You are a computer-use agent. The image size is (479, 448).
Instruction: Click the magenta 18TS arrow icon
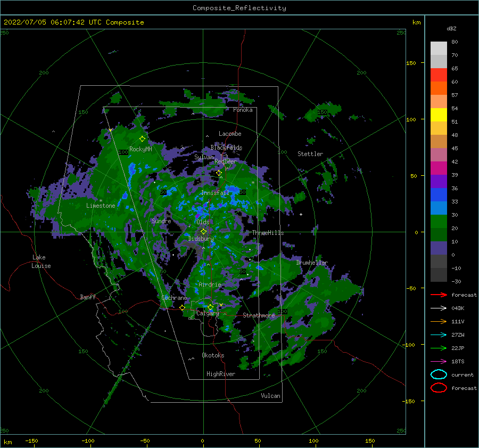tap(439, 362)
